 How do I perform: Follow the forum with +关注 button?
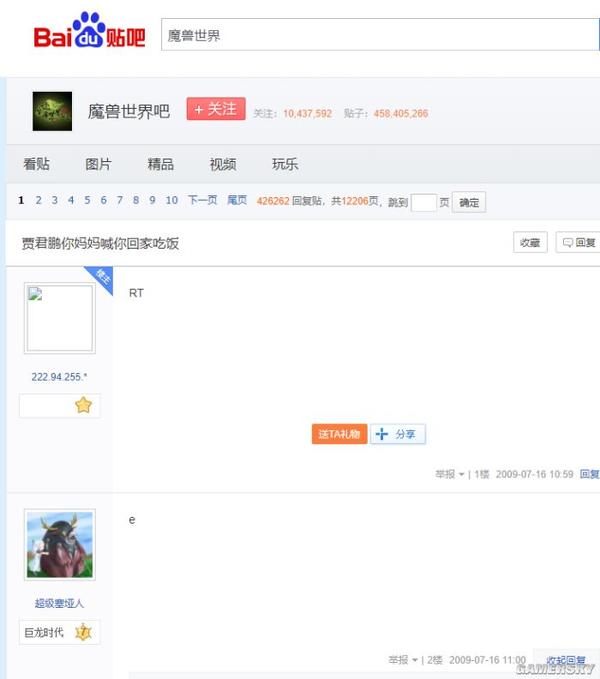(x=216, y=109)
